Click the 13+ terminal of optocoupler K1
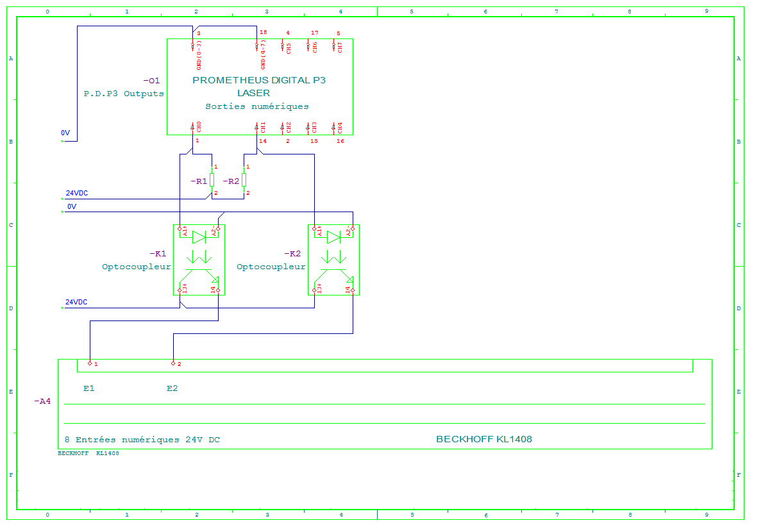 [180, 291]
